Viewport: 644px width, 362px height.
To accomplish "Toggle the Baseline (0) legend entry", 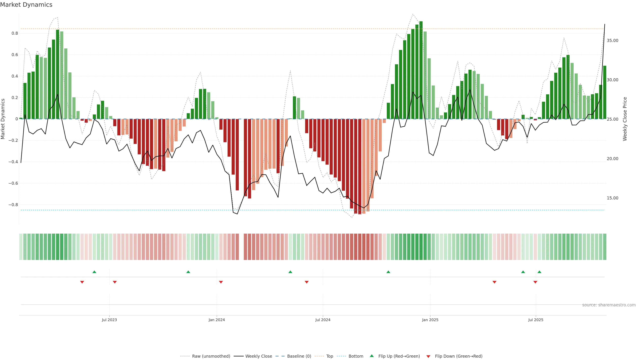I will [299, 356].
